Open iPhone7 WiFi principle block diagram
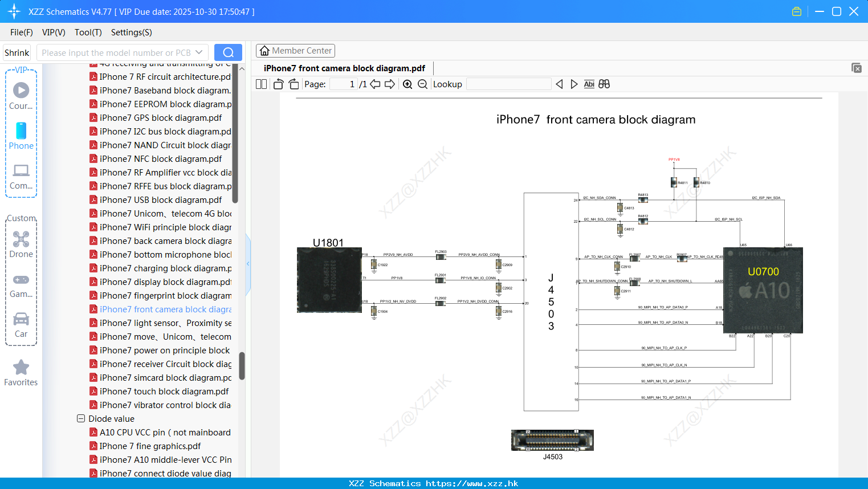Viewport: 868px width, 489px height. click(x=160, y=227)
